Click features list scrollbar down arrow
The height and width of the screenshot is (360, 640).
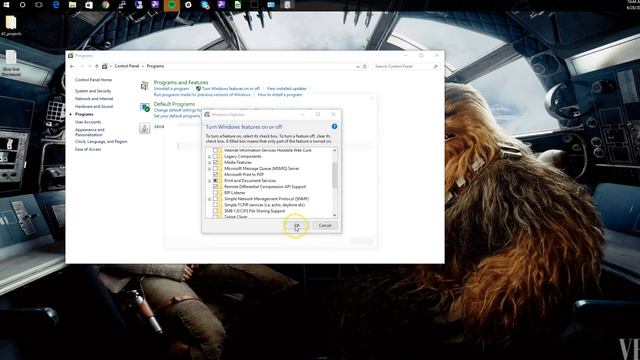point(335,215)
